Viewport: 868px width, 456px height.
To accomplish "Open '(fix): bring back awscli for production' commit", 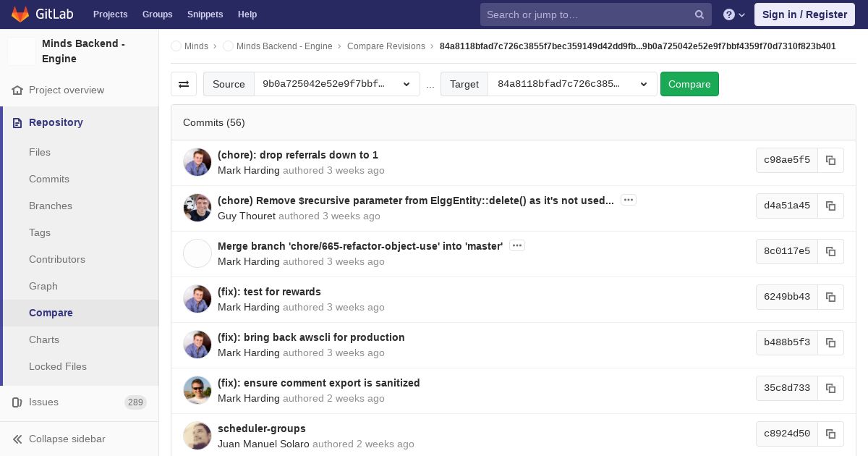I will click(311, 337).
